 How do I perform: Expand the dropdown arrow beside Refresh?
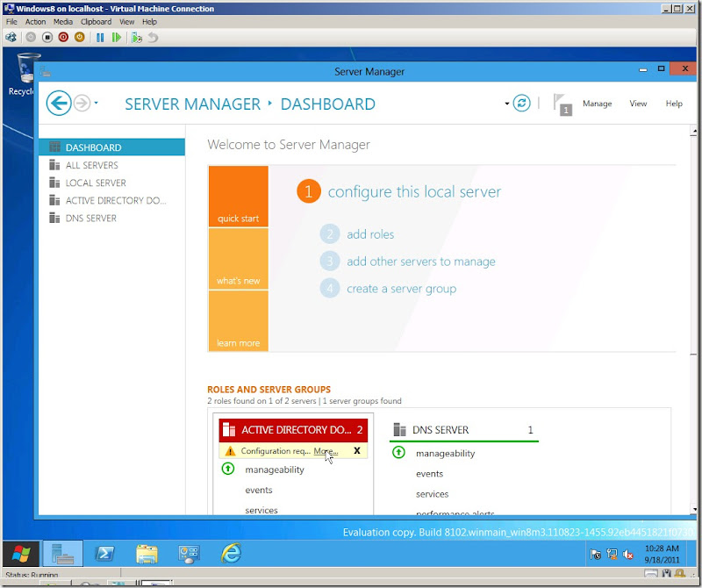tap(507, 104)
